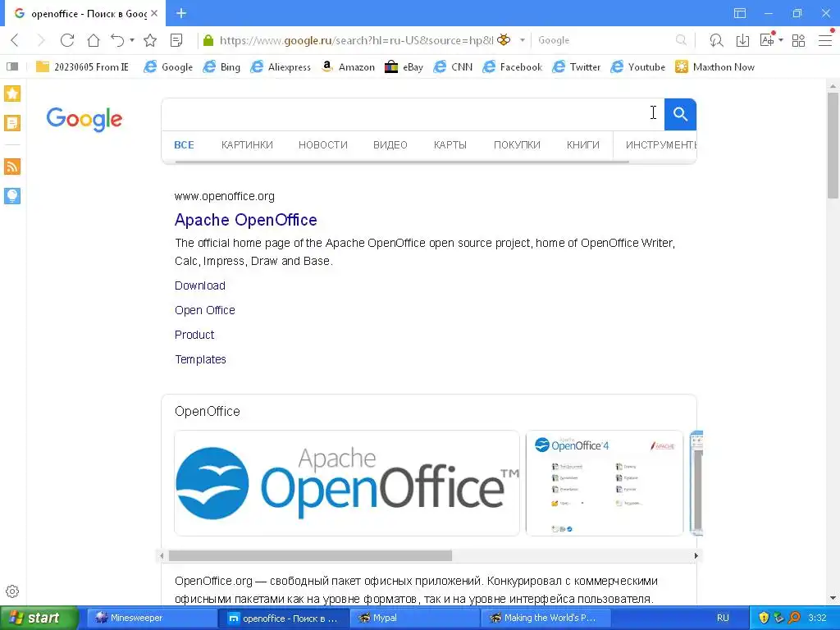Open the blue lightbulb sidebar icon
The width and height of the screenshot is (840, 630).
point(12,195)
